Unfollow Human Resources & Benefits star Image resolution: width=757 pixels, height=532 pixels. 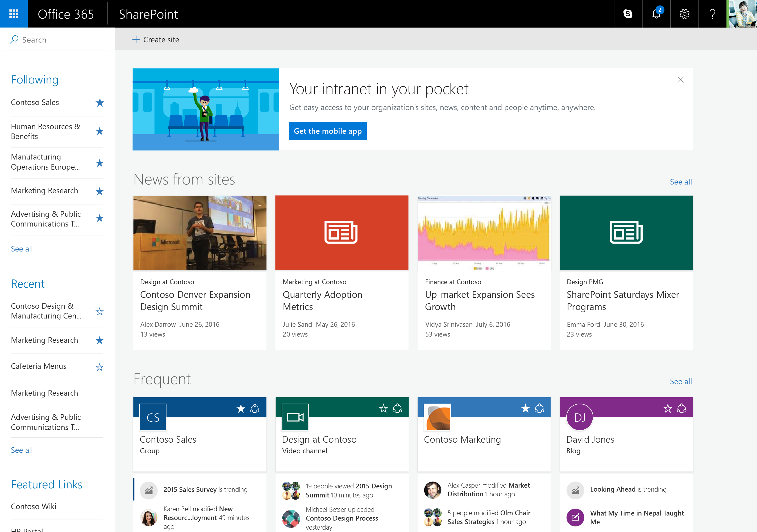[x=99, y=132]
